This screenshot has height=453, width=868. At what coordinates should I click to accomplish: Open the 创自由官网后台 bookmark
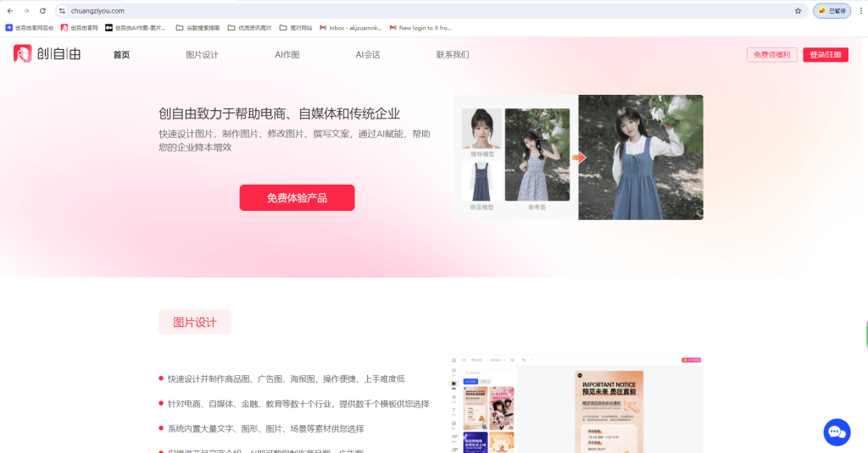point(30,28)
